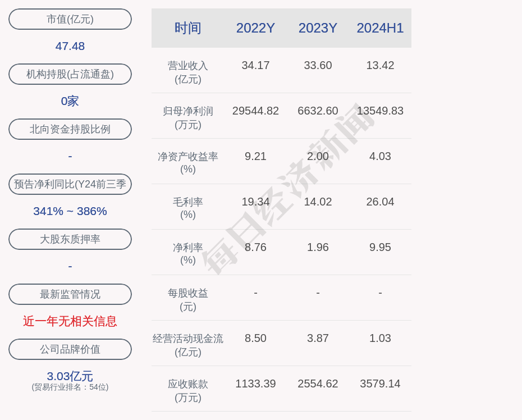522x420 pixels.
Task: Select the 机构持股(占流通盘) label
Action: [x=70, y=74]
